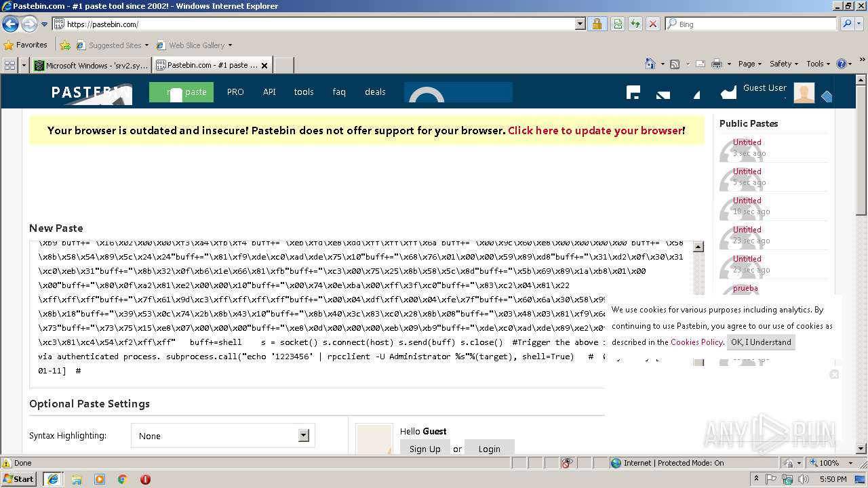
Task: Show hidden tray icons arrow
Action: pos(756,479)
